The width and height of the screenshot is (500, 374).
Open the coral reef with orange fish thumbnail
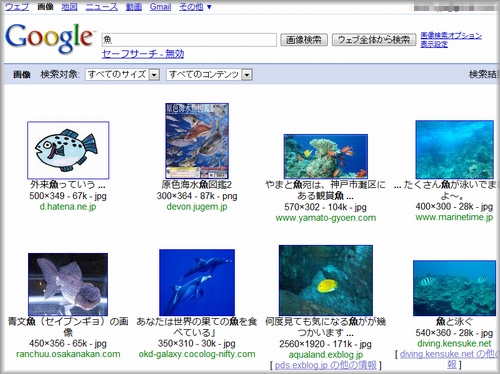(x=326, y=156)
